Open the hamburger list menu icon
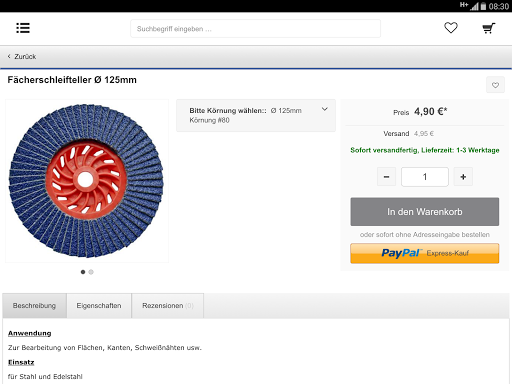This screenshot has width=512, height=384. [x=23, y=28]
